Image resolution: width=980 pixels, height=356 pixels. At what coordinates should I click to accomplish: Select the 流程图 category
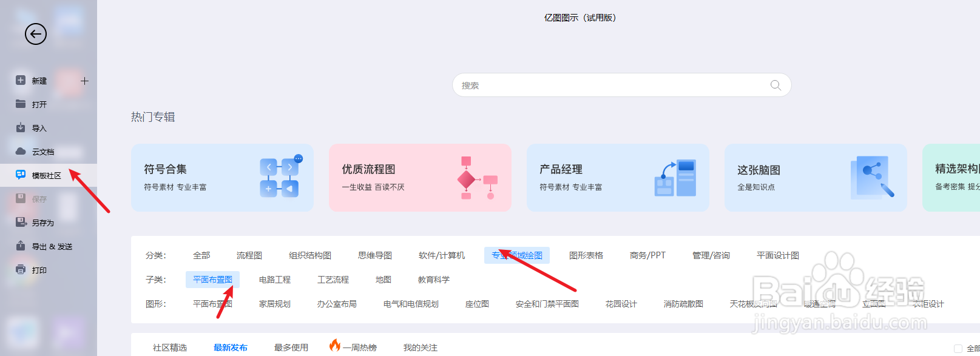point(249,255)
